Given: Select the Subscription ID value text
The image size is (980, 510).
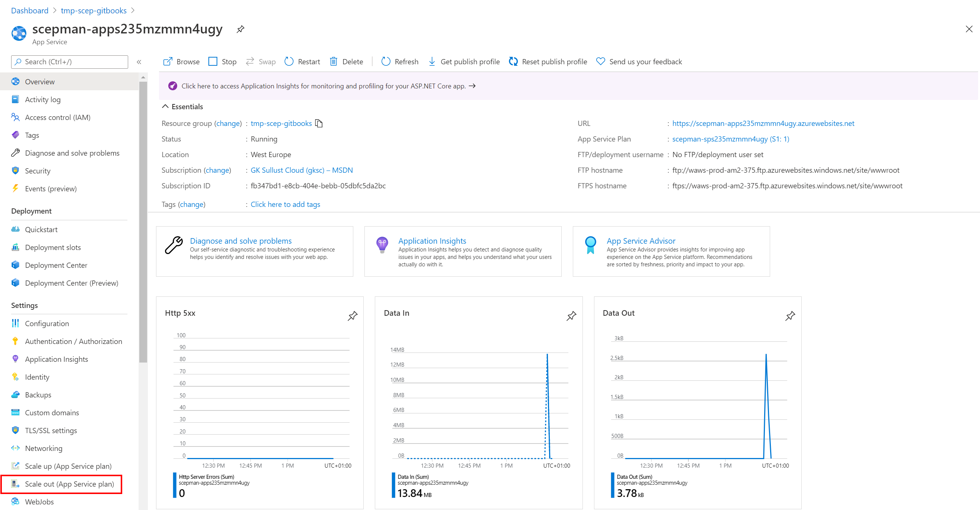Looking at the screenshot, I should point(318,186).
